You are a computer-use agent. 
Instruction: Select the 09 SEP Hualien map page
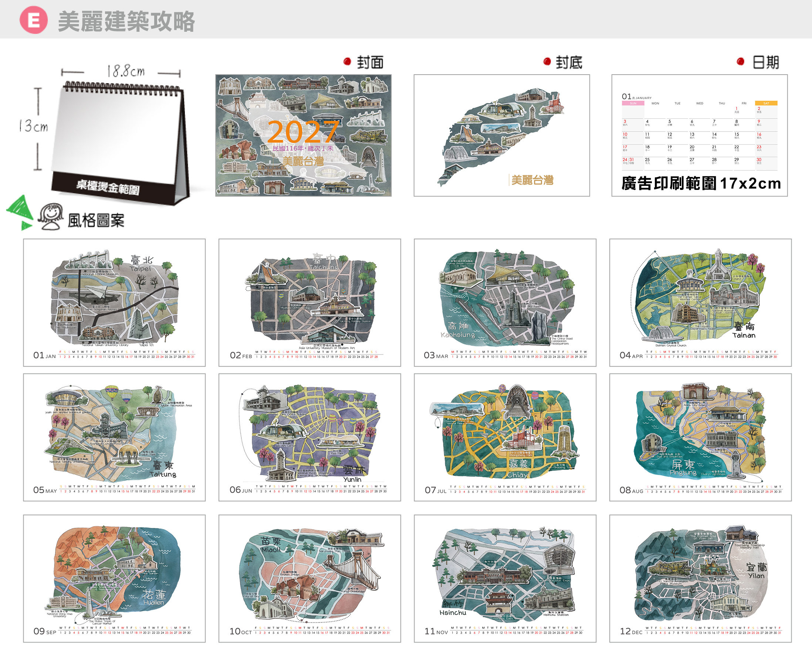tap(115, 579)
